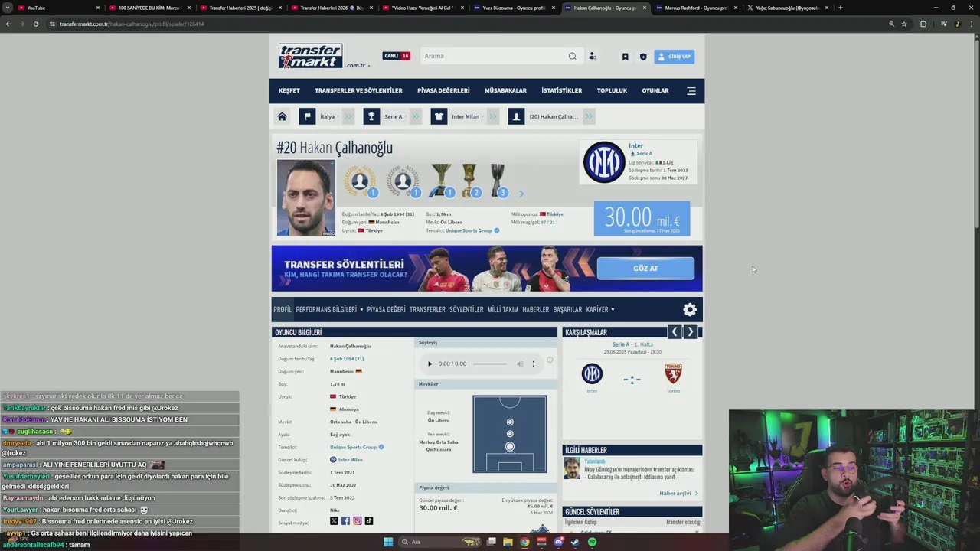Click the Torino crest in Karşılaşmalar

coord(673,373)
